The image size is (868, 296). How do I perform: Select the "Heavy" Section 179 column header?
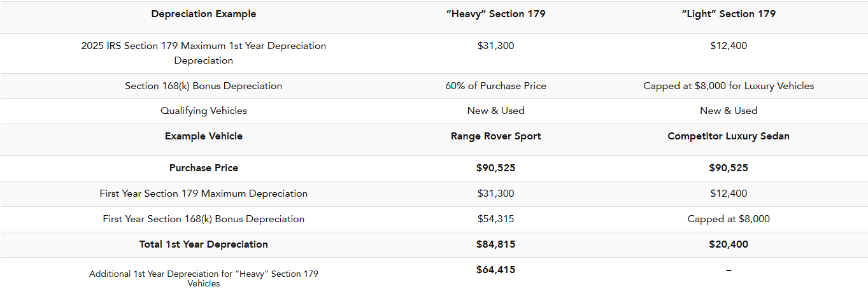[x=495, y=14]
